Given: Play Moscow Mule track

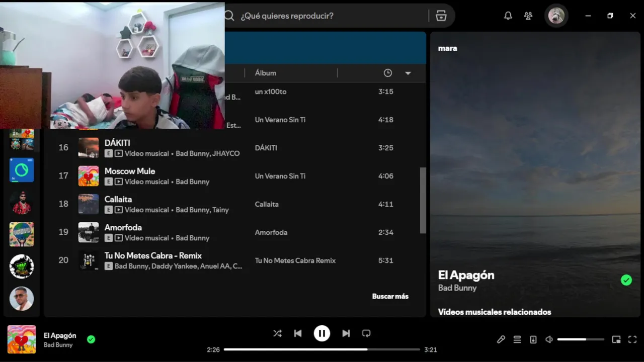Looking at the screenshot, I should click(x=234, y=176).
